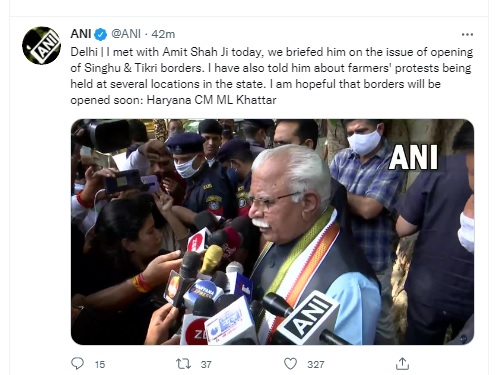Like the tweet with the heart icon
This screenshot has height=375, width=503.
(290, 364)
